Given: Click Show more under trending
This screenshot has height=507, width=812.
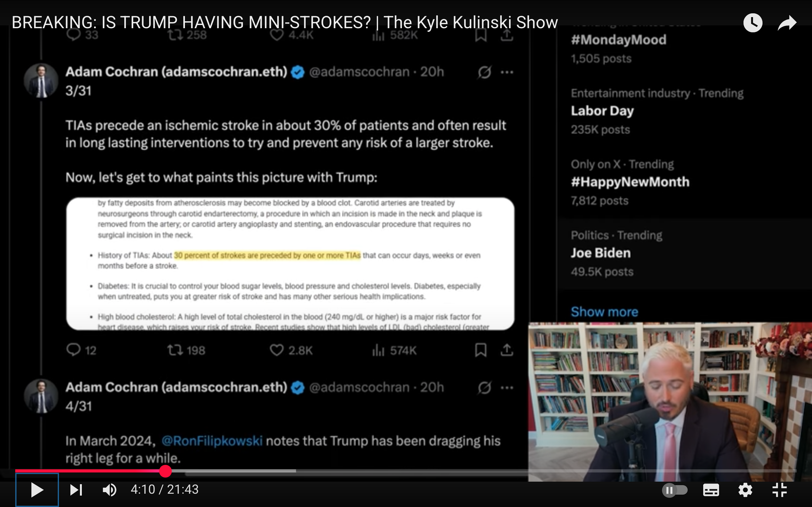Looking at the screenshot, I should coord(604,312).
